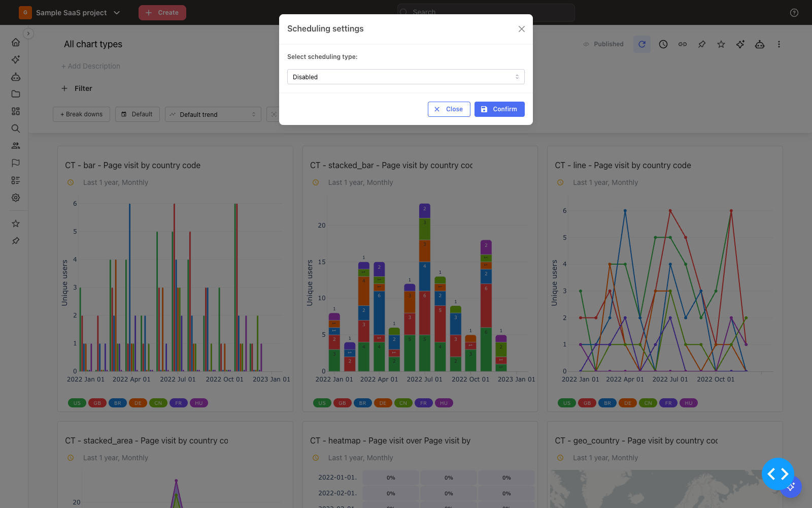Open the users icon in sidebar
Screen dimensions: 812x508
coord(16,146)
